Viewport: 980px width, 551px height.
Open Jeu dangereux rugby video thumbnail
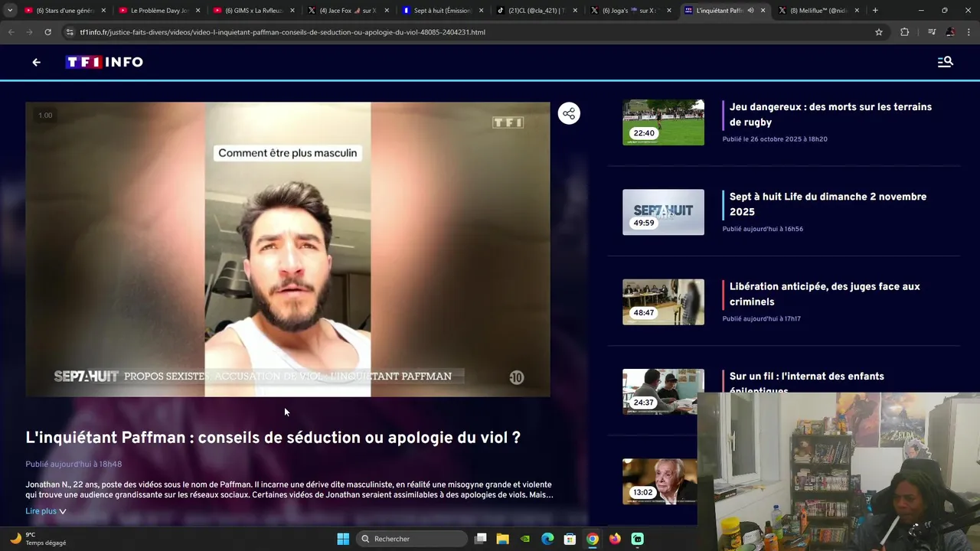point(663,122)
